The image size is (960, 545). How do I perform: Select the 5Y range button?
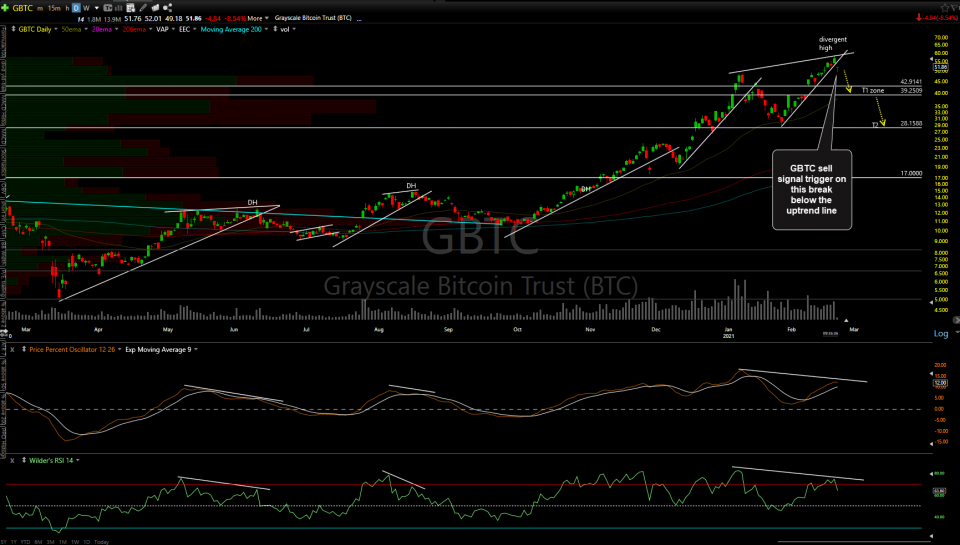4,541
